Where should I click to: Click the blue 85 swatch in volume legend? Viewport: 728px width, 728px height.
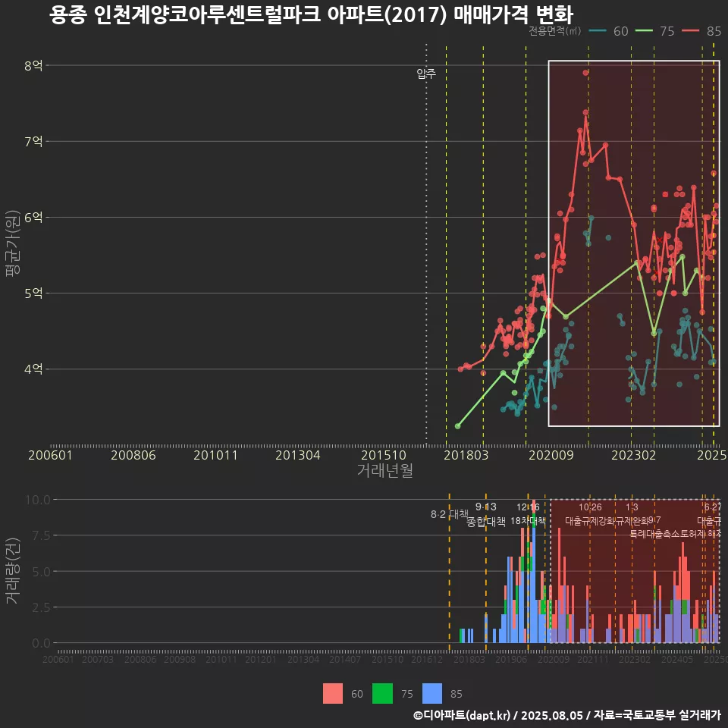click(432, 694)
